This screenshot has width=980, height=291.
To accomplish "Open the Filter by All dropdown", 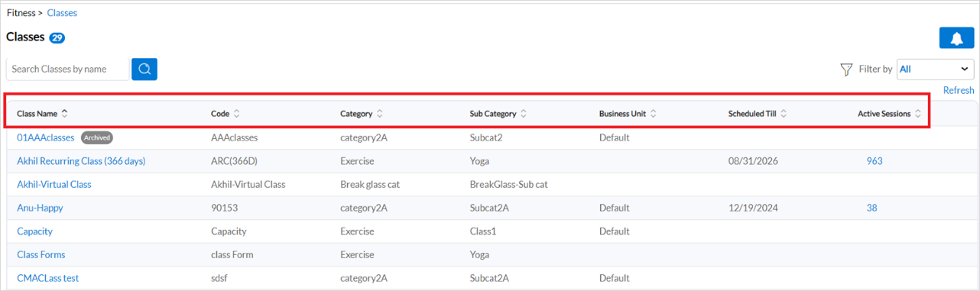I will tap(936, 69).
